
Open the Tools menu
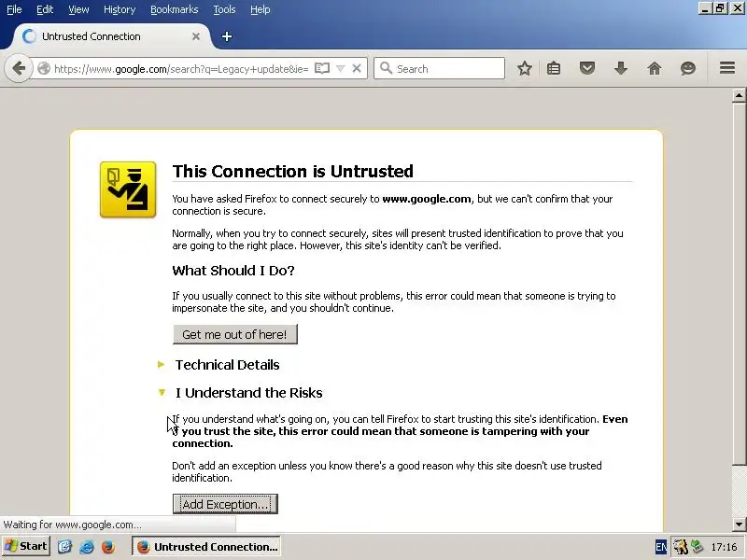224,9
